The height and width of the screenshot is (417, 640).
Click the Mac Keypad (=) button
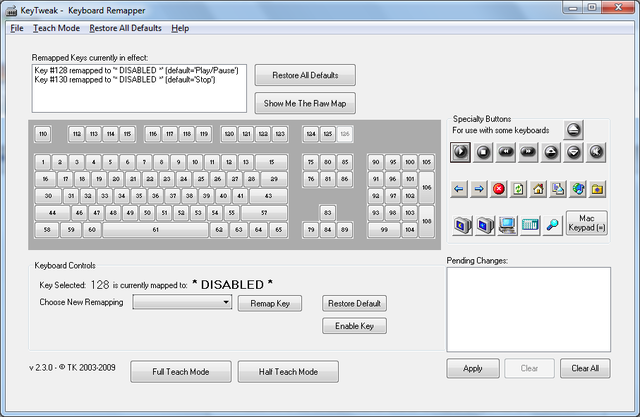click(x=587, y=223)
